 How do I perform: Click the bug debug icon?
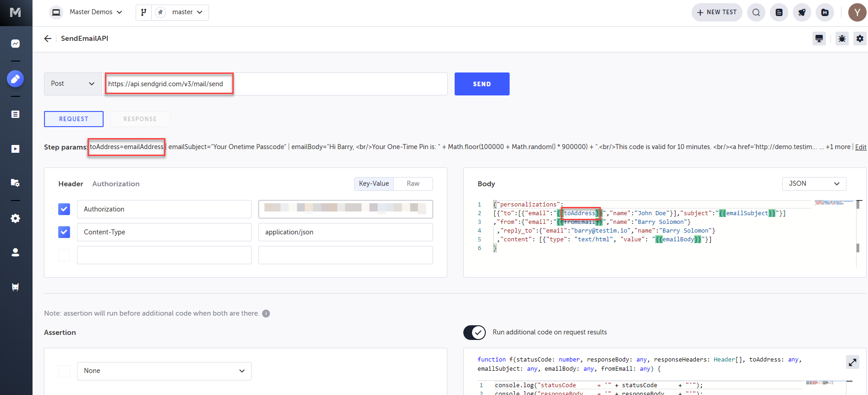pos(842,39)
